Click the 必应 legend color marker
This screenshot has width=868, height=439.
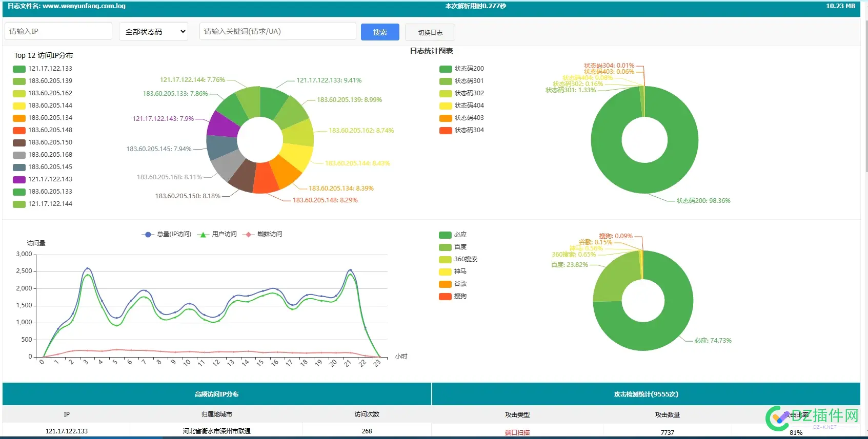[445, 235]
